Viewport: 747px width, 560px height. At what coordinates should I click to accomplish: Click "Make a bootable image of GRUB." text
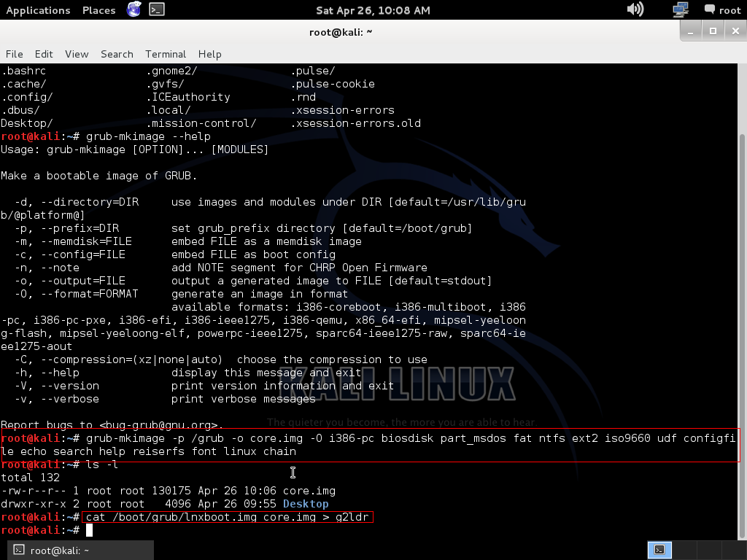coord(98,176)
